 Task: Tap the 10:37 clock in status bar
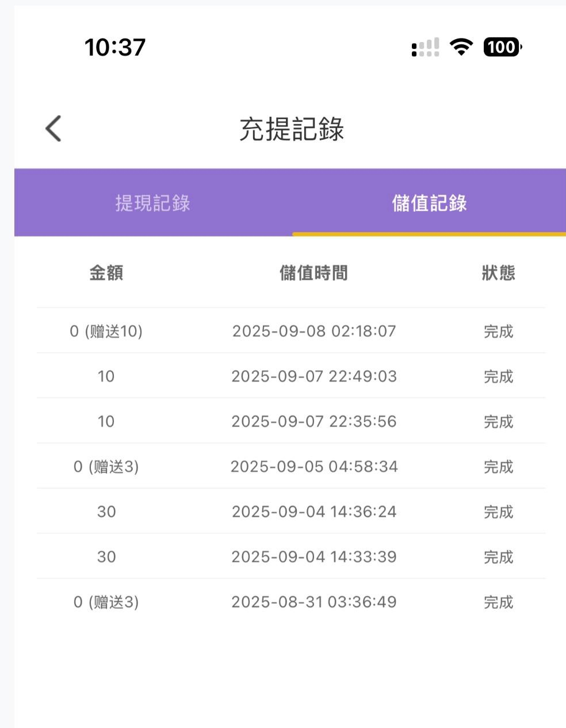coord(115,47)
